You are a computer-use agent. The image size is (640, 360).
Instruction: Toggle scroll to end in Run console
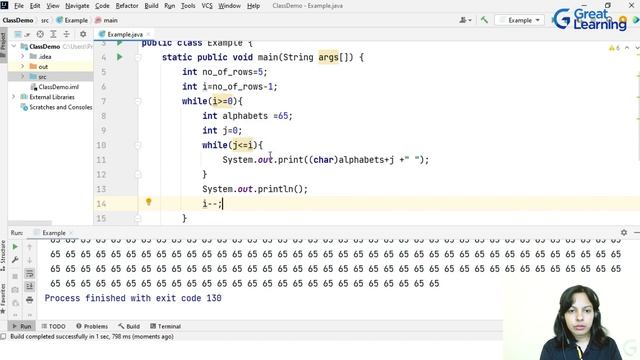(x=29, y=287)
